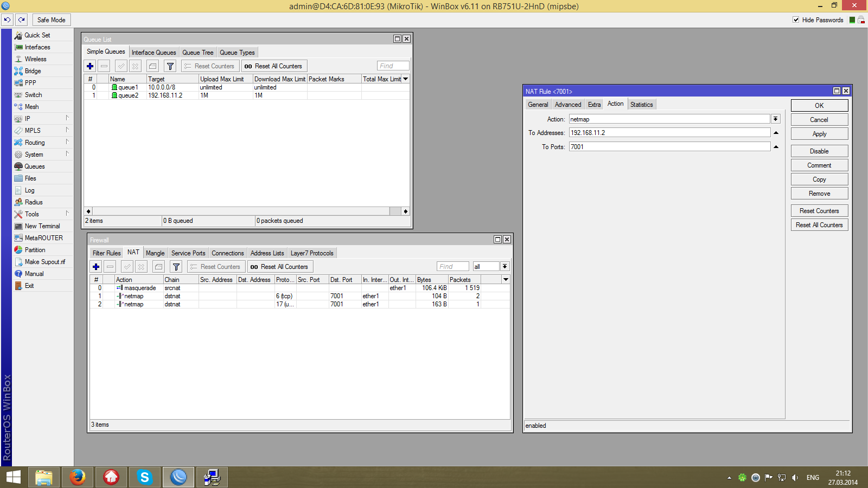Viewport: 868px width, 488px height.
Task: Open Skype from the taskbar
Action: pos(145,477)
